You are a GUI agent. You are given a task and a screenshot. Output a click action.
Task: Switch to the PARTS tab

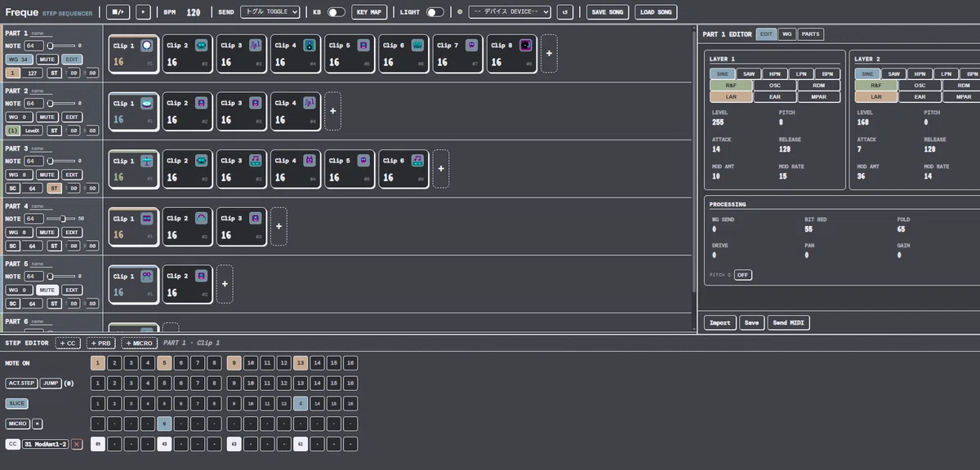(810, 34)
